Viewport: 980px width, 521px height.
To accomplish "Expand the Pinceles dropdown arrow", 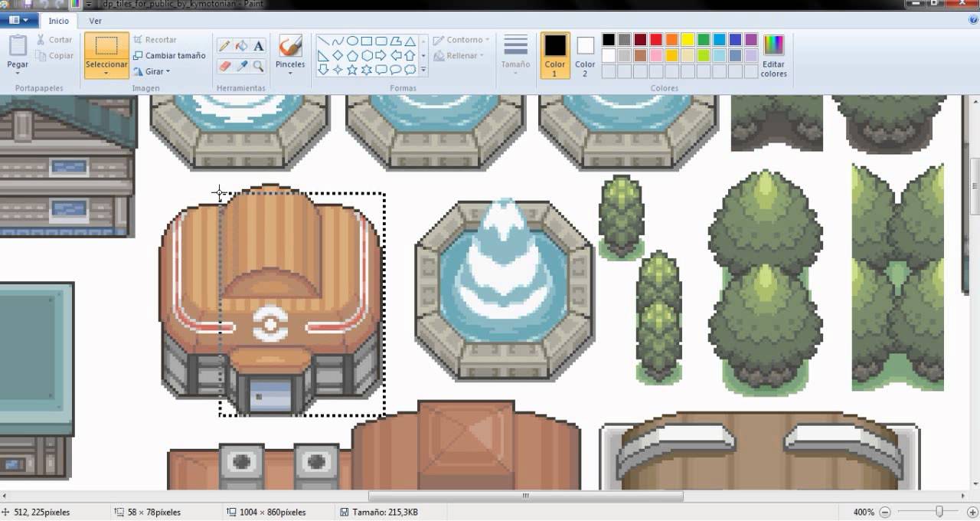I will (290, 74).
